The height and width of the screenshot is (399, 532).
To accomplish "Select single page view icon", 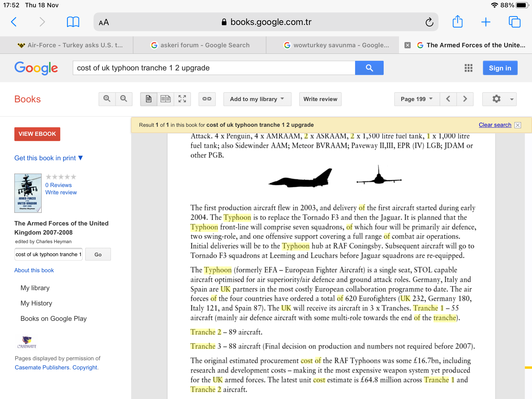I will click(x=149, y=99).
